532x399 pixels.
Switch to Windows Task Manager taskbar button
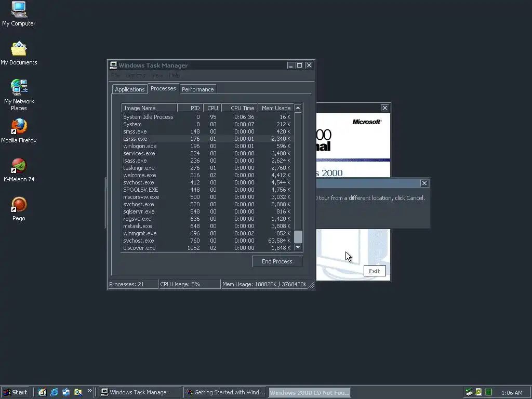click(x=141, y=392)
